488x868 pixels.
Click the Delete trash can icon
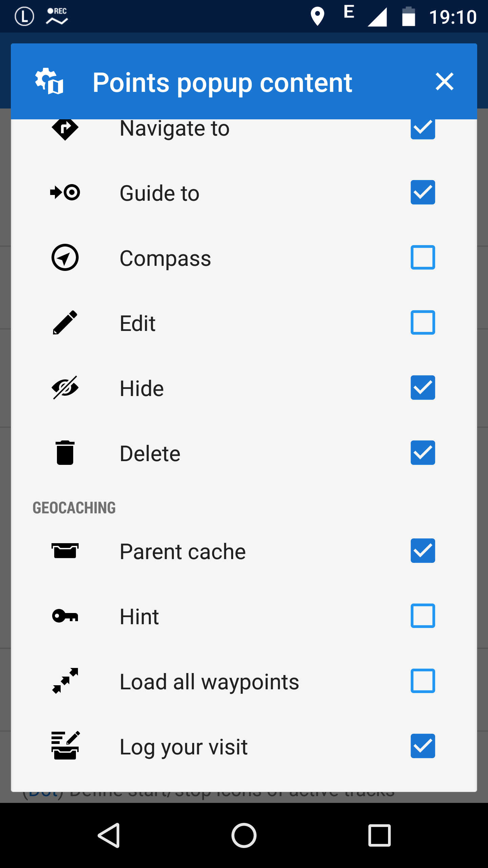(65, 453)
